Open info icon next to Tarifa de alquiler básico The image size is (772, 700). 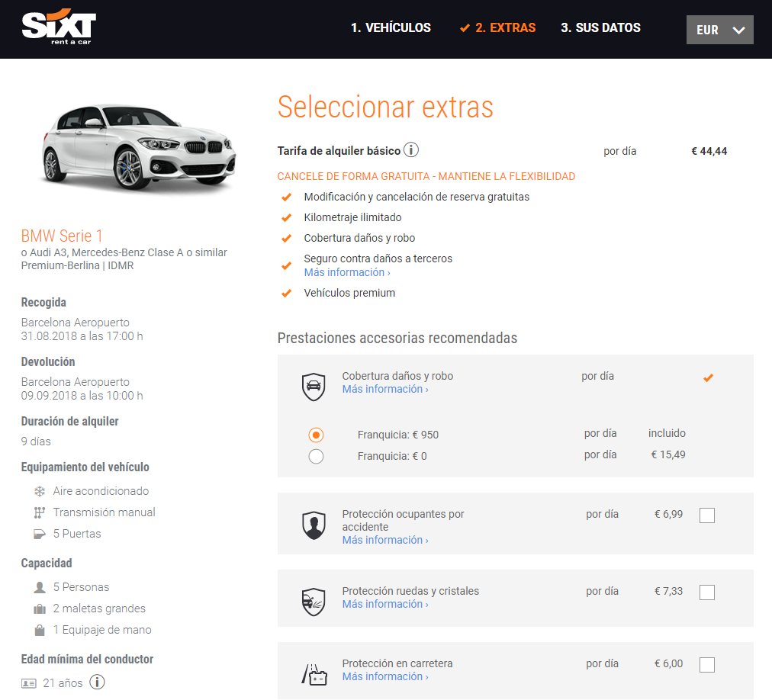click(411, 149)
